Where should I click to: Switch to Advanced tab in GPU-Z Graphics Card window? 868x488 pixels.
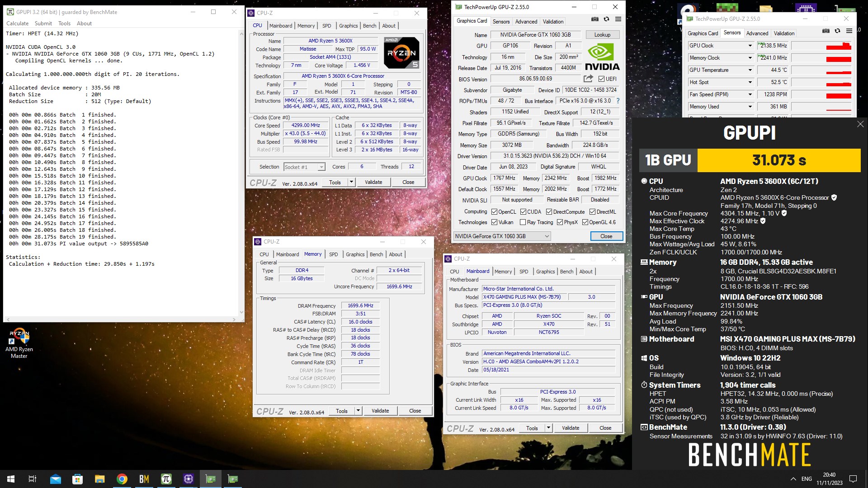pyautogui.click(x=526, y=22)
